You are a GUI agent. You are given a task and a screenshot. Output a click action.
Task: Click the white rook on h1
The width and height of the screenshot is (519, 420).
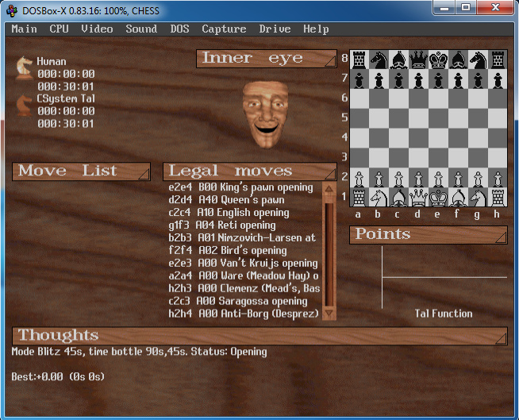point(498,197)
